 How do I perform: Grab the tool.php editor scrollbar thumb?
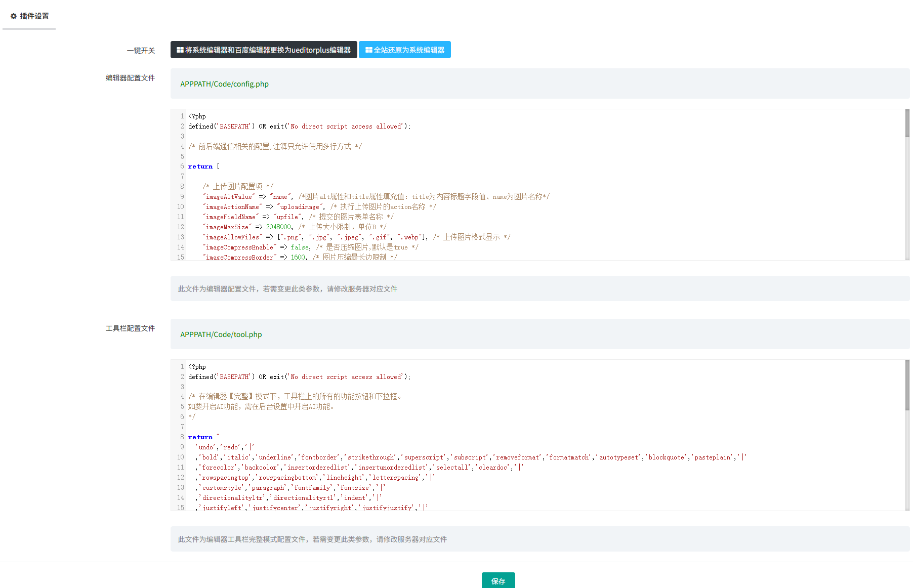[907, 385]
